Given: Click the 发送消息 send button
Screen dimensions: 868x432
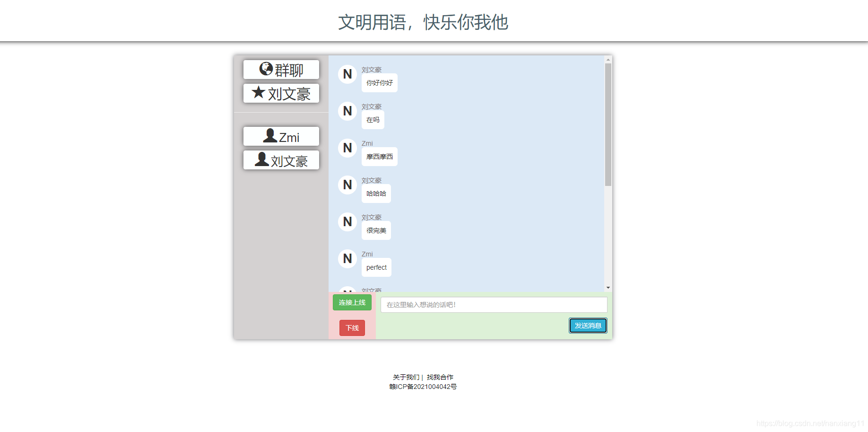Looking at the screenshot, I should 588,326.
